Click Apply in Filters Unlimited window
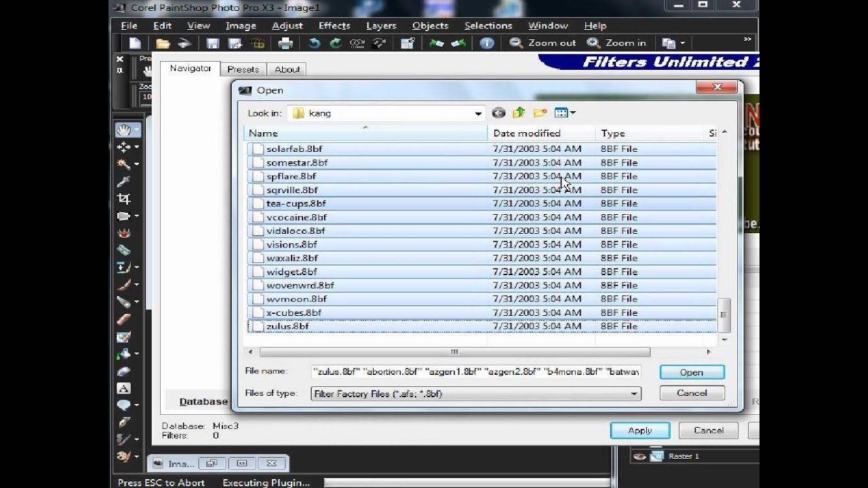Viewport: 868px width, 488px height. 640,430
